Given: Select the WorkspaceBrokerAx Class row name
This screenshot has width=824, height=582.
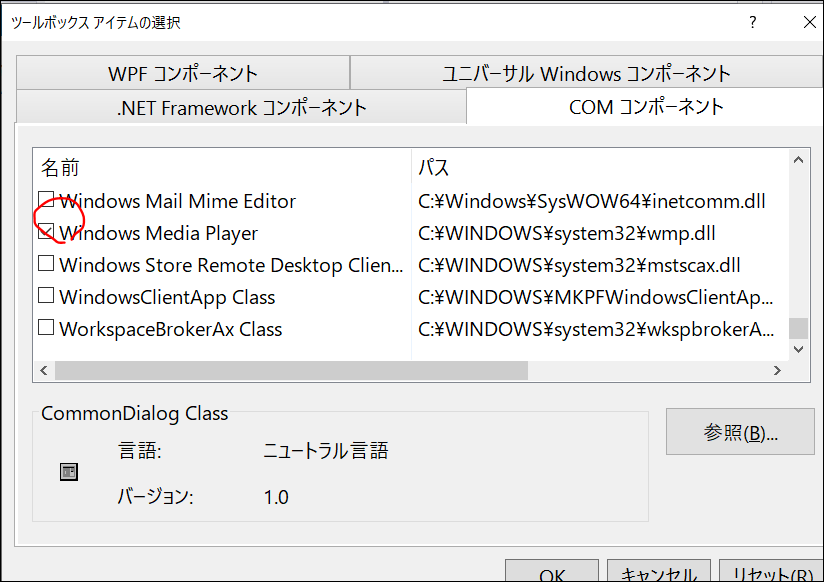Looking at the screenshot, I should (171, 329).
